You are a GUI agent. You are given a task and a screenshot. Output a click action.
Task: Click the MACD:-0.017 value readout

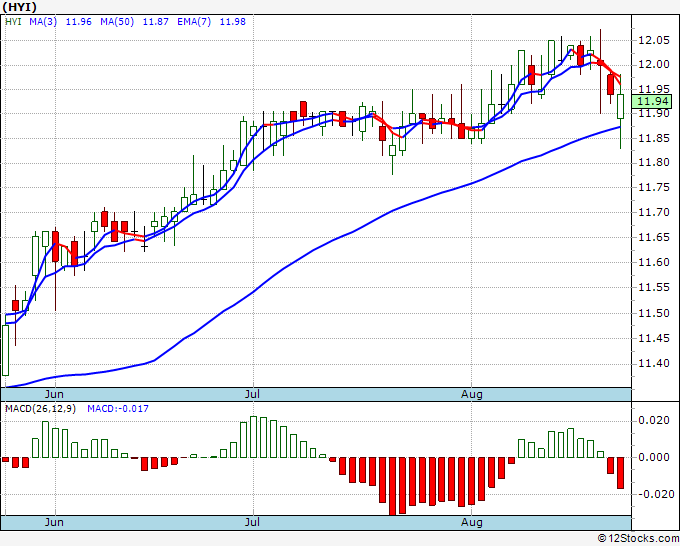(x=118, y=409)
